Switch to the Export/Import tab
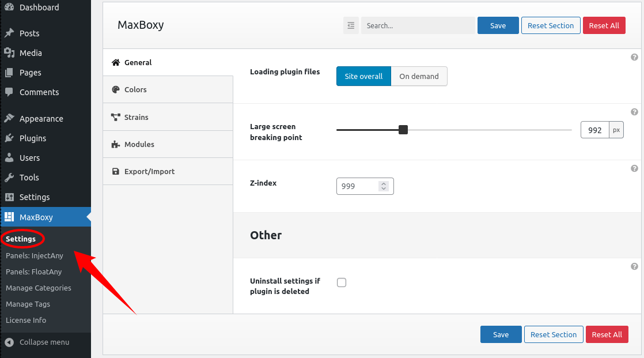The height and width of the screenshot is (358, 644). pos(168,171)
